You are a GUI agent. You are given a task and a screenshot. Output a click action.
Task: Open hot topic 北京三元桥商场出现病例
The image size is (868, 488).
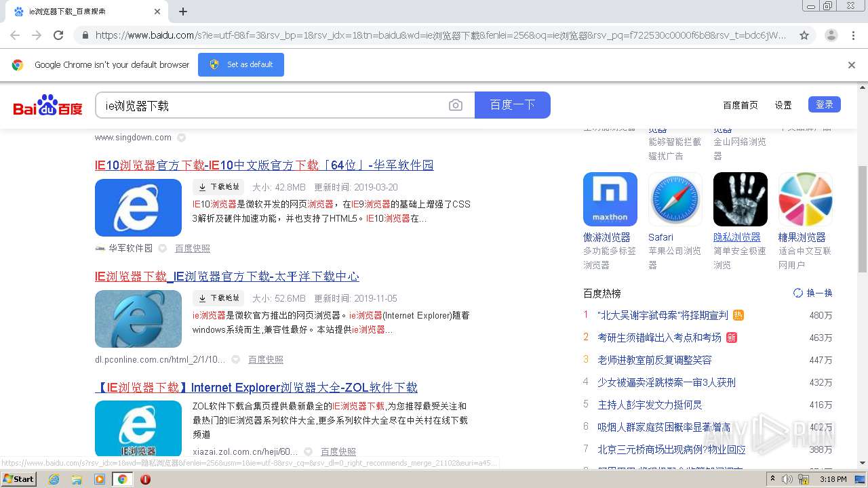point(671,449)
